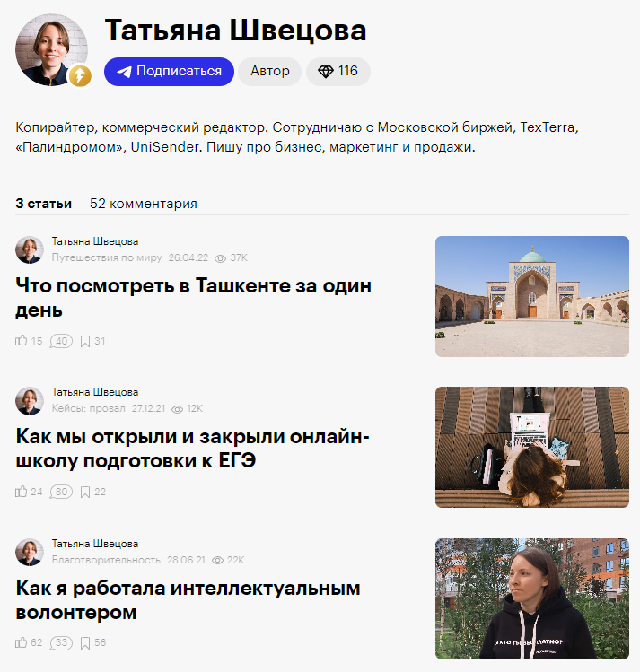Open article Что посмотреть в Ташкенте
This screenshot has width=640, height=672.
(193, 298)
